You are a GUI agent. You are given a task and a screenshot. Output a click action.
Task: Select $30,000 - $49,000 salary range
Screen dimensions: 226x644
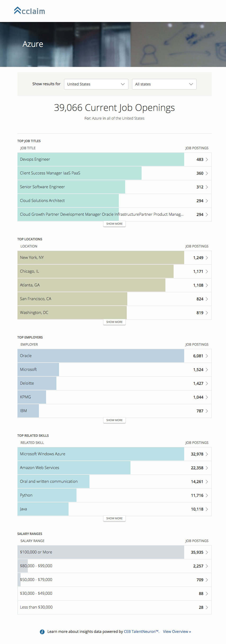(36, 593)
